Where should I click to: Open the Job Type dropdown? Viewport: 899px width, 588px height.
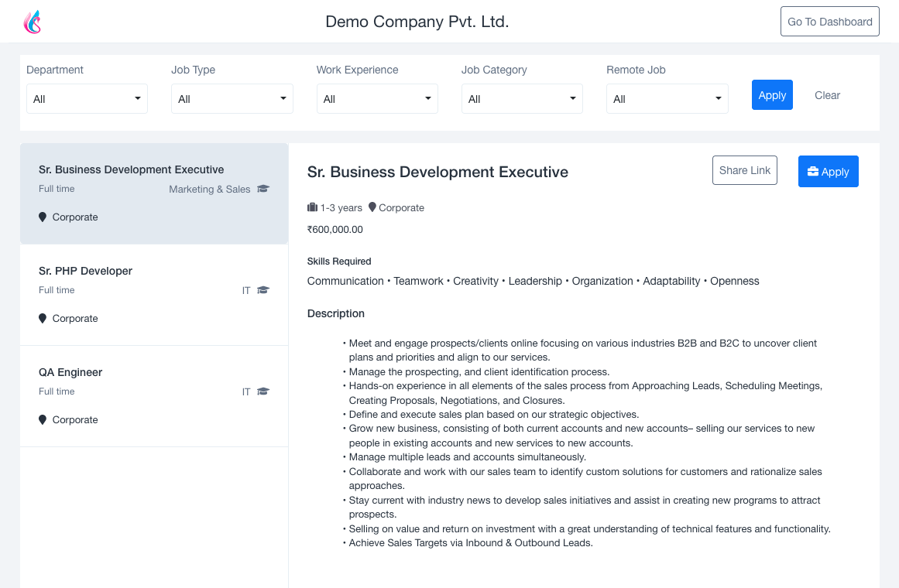(x=232, y=98)
